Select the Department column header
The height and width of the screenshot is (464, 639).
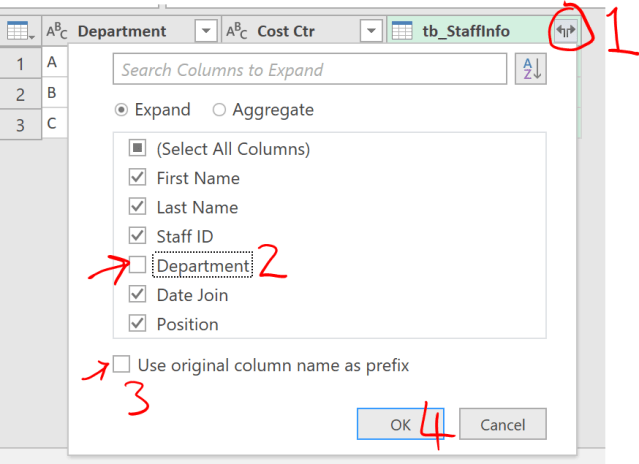point(131,31)
